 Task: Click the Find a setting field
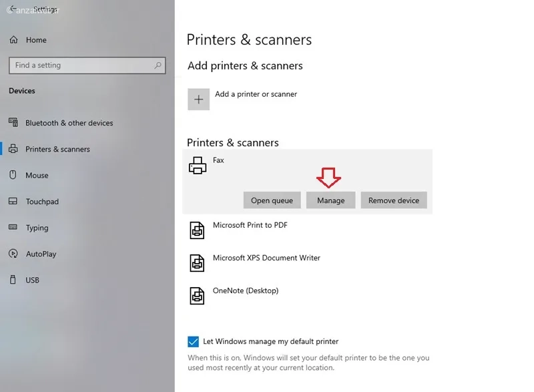click(x=87, y=65)
